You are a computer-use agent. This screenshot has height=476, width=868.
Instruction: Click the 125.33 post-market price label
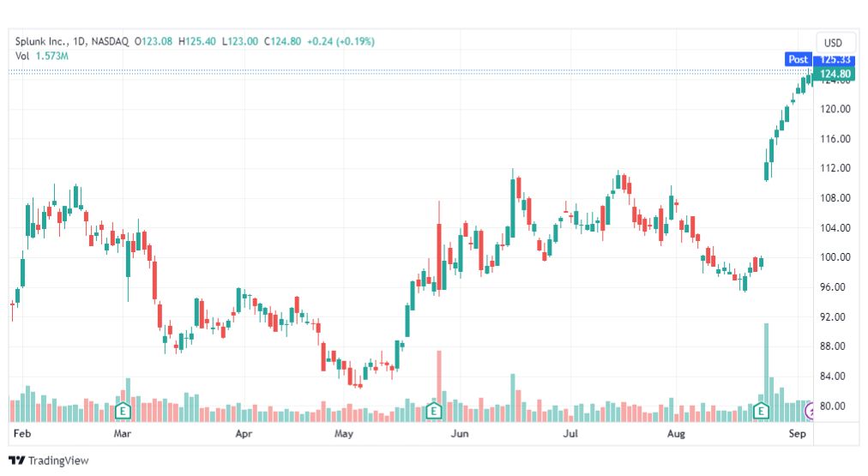[835, 59]
